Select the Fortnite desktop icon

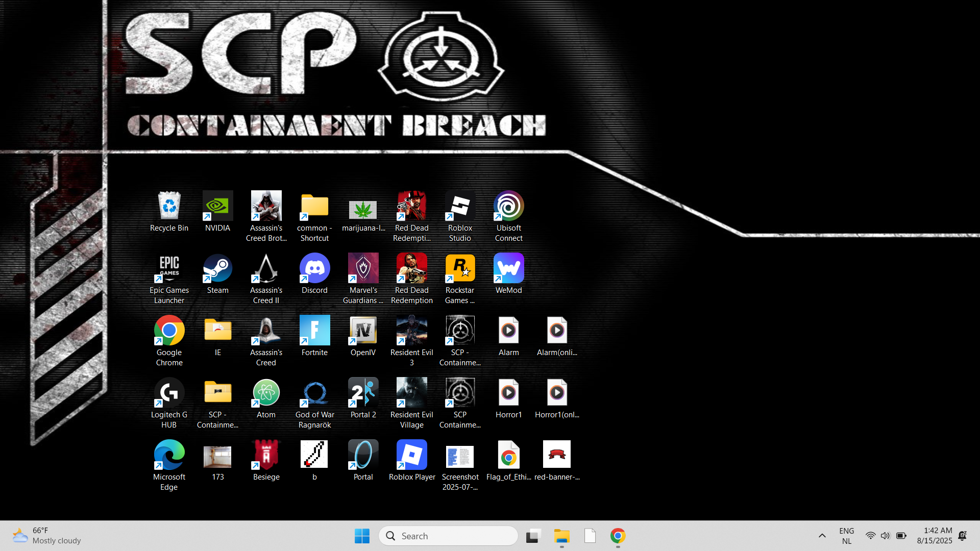[x=314, y=336]
